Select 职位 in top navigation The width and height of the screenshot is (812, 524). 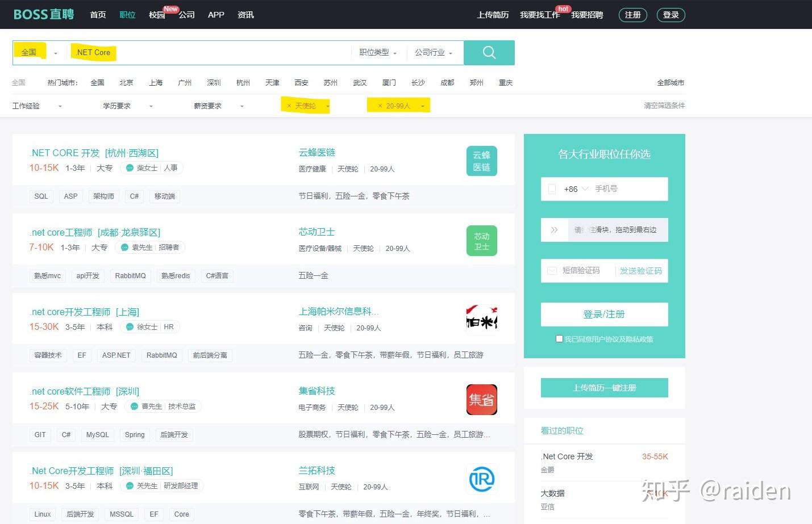(127, 15)
